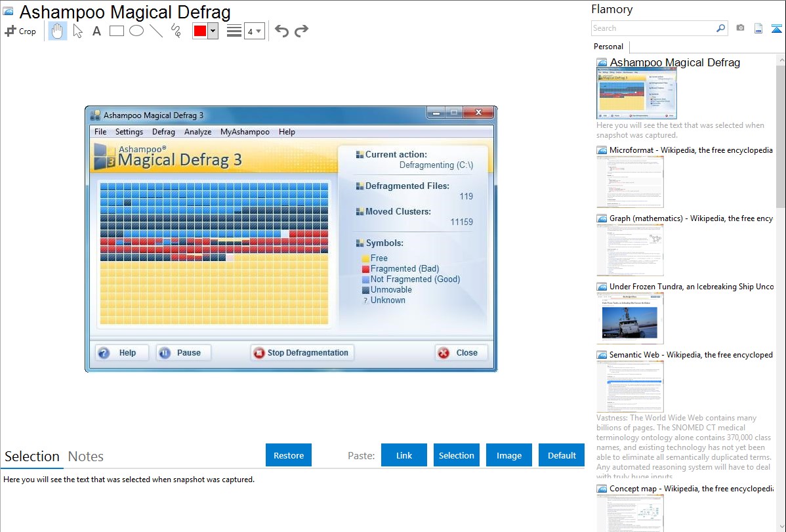Click the red color swatch
Screen dimensions: 786x532
pos(200,31)
